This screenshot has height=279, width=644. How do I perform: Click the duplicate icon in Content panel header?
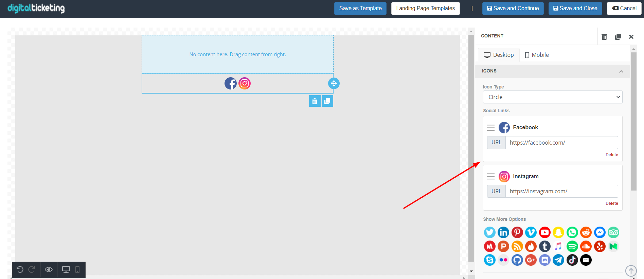coord(618,36)
